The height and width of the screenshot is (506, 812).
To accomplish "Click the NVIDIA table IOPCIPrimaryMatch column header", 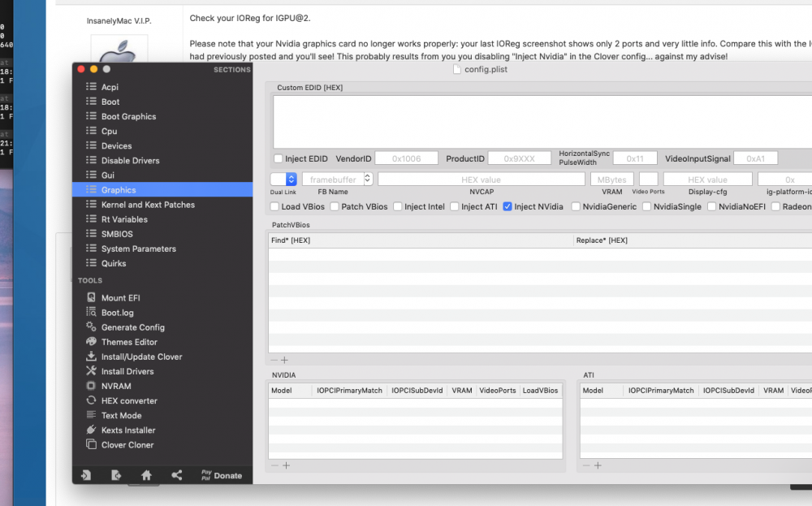I will 349,391.
